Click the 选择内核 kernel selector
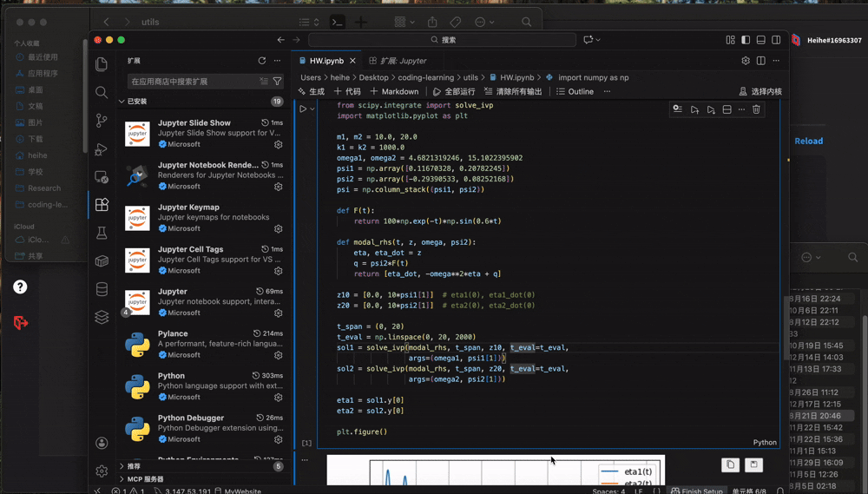The width and height of the screenshot is (868, 494). coord(760,91)
